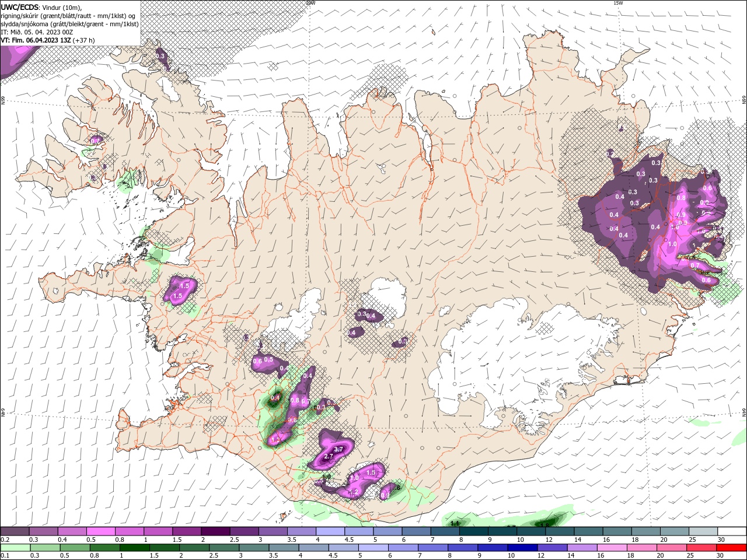Click the '10' label in the lower legend row
747x560 pixels.
511,556
